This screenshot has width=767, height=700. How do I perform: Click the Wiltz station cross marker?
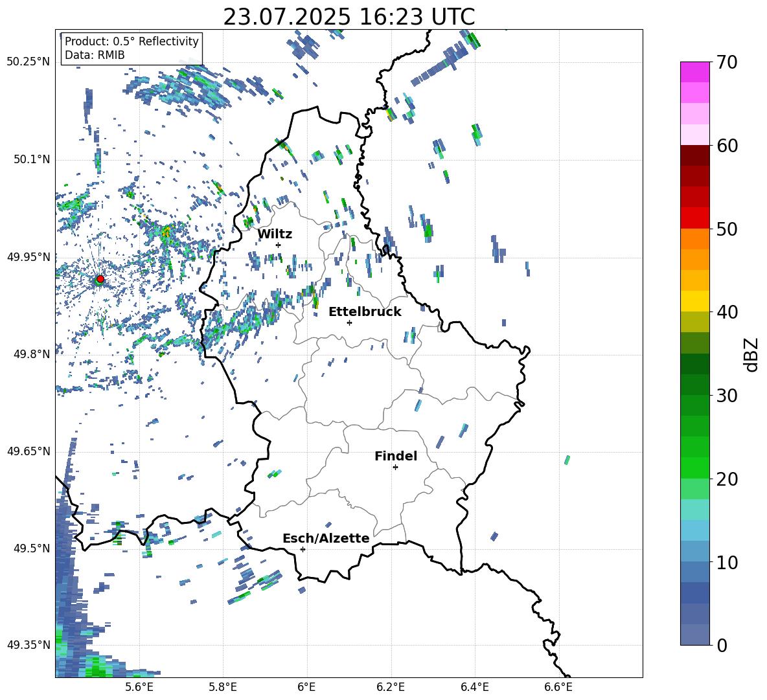tap(279, 245)
